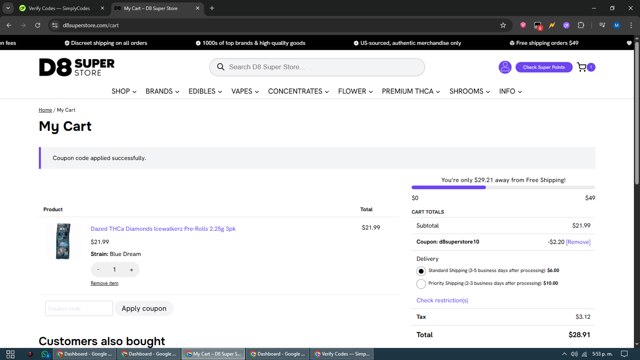Select Standard Shipping delivery option
Image resolution: width=640 pixels, height=360 pixels.
click(421, 271)
